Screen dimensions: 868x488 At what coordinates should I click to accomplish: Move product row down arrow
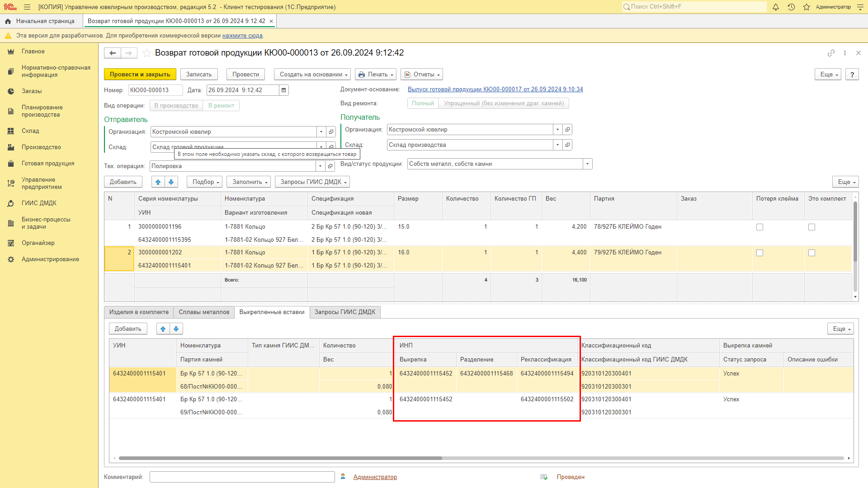click(x=171, y=182)
